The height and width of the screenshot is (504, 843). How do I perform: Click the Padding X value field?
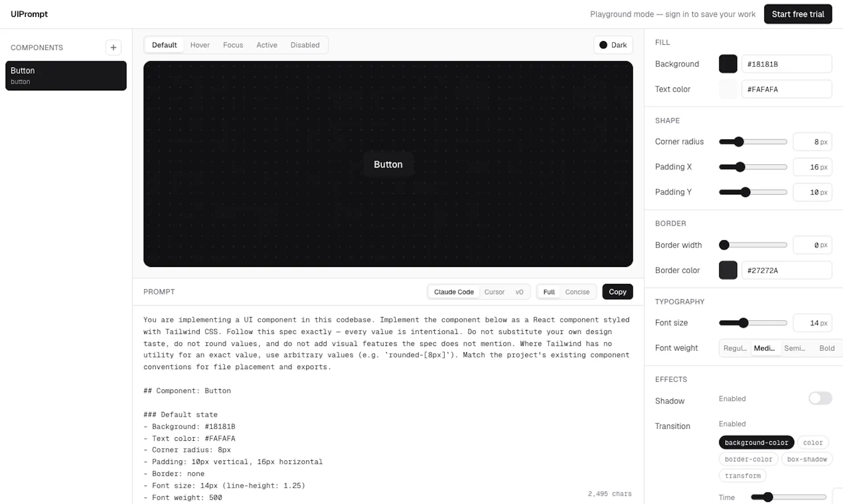point(812,167)
